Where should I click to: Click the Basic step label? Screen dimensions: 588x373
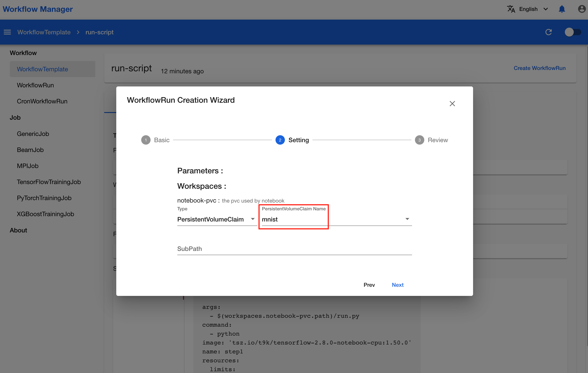point(162,140)
